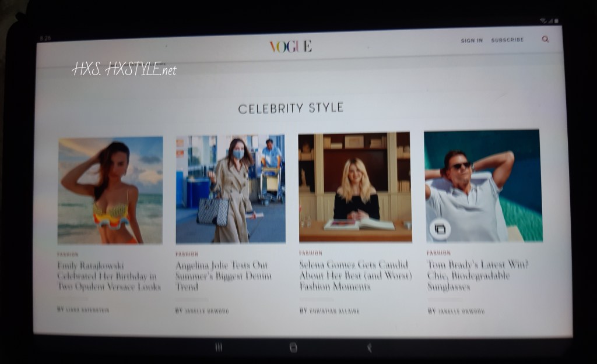597x364 pixels.
Task: Click Fashion tag above the Versace article
Action: (x=68, y=255)
